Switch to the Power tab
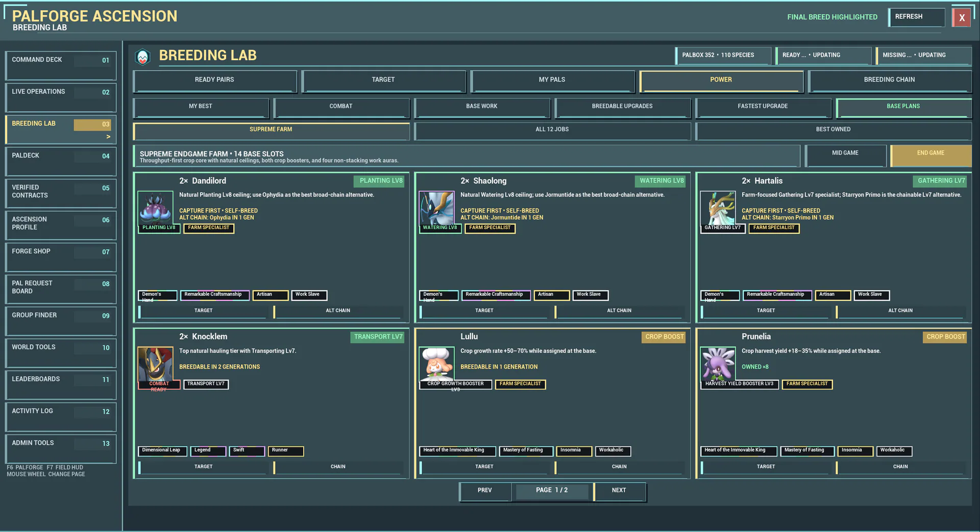This screenshot has width=980, height=532. pos(721,81)
